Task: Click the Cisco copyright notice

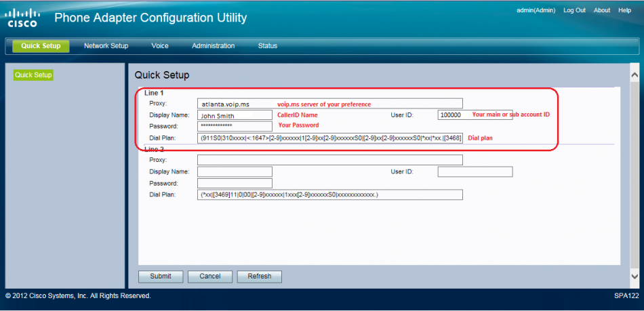Action: (x=78, y=296)
